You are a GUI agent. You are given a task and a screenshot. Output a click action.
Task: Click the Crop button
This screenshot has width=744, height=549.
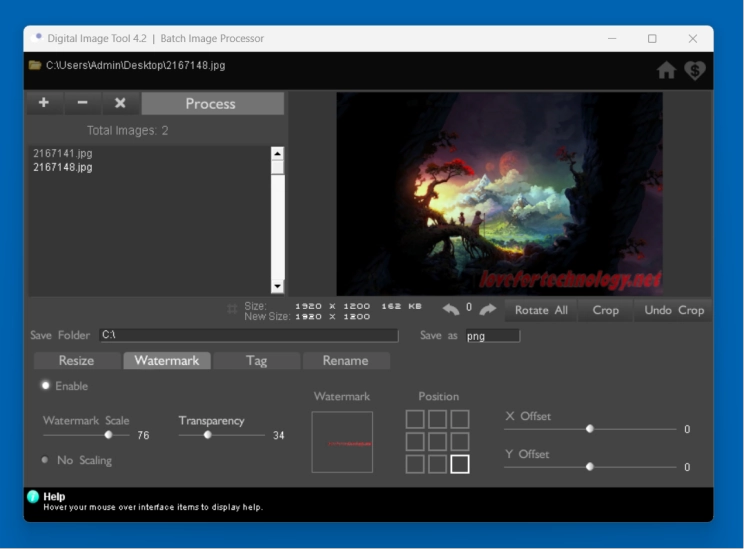point(605,310)
